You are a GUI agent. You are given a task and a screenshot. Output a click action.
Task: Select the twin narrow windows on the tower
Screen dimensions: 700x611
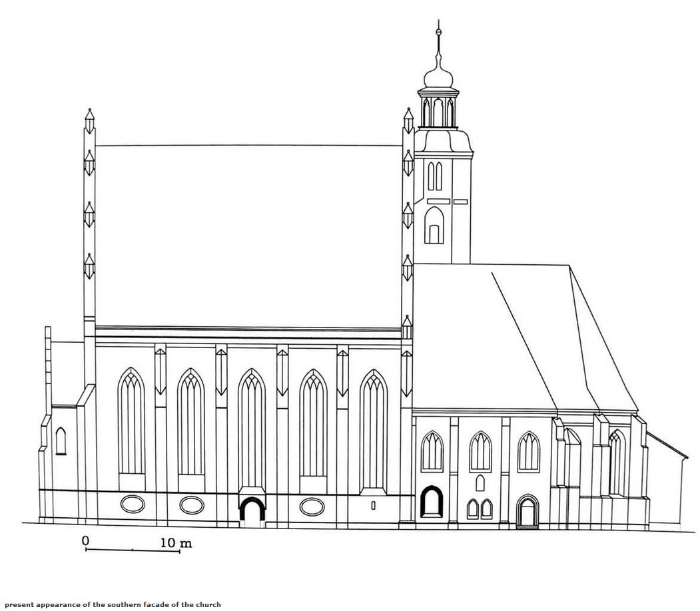(434, 176)
